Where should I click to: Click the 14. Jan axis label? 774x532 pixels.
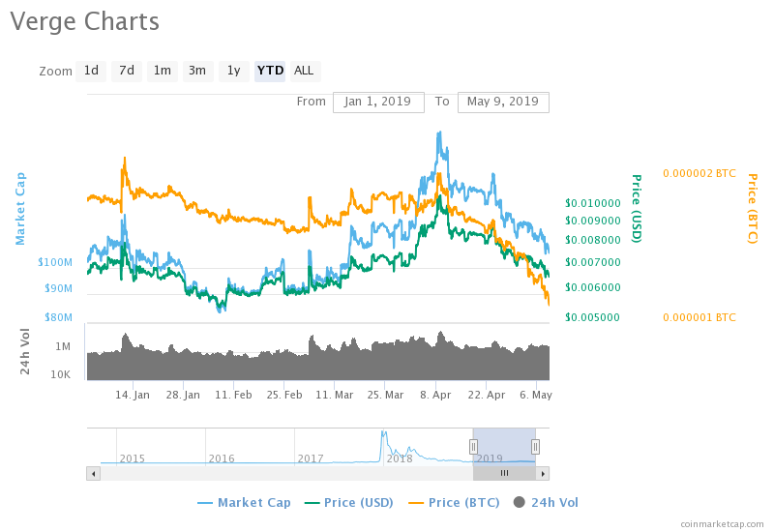(133, 395)
